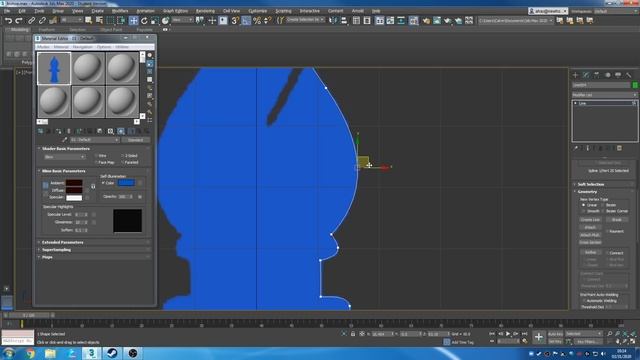Click the Create Line button in Geometry rollout

tap(590, 220)
